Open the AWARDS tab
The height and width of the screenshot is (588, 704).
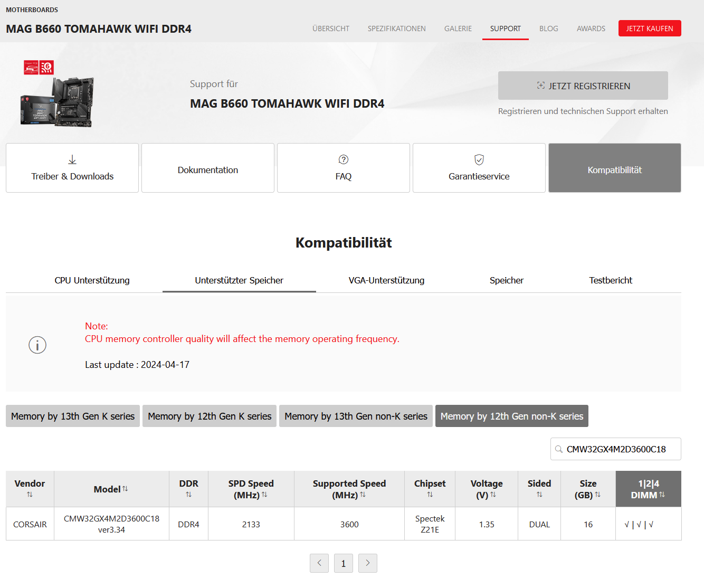591,29
